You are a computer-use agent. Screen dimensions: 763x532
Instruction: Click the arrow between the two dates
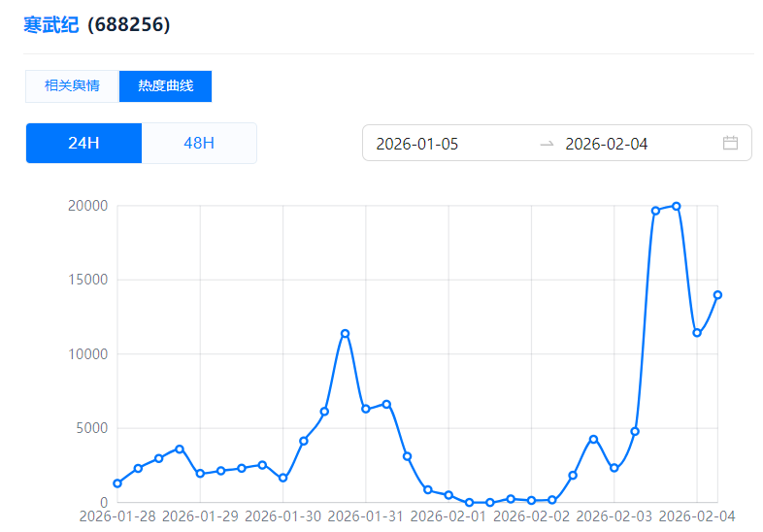click(x=547, y=144)
